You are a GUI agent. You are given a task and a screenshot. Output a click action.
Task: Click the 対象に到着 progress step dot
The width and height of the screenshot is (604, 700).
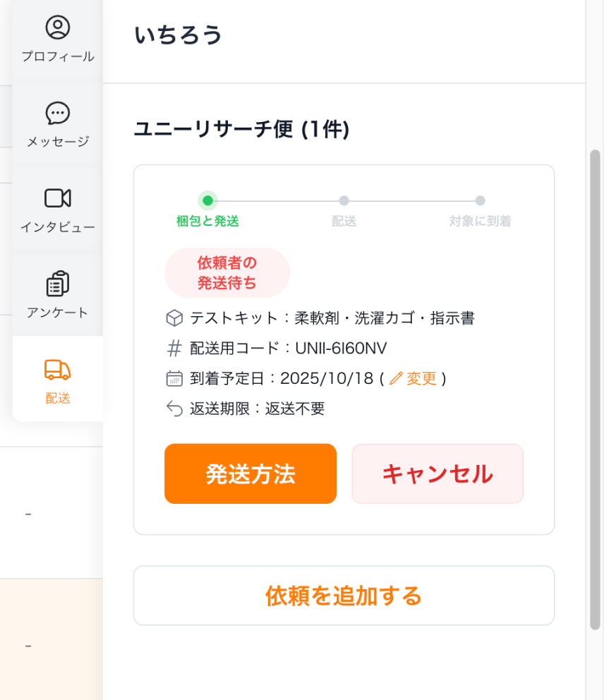tap(480, 200)
